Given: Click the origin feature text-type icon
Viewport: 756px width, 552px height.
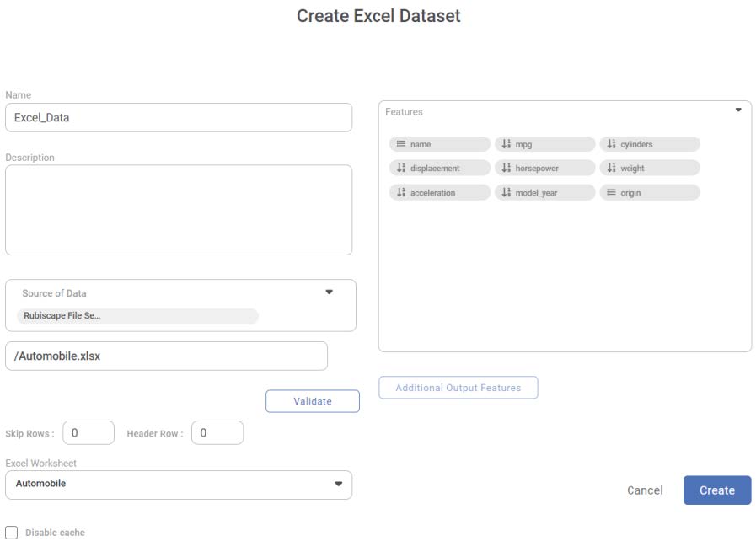Looking at the screenshot, I should point(612,193).
